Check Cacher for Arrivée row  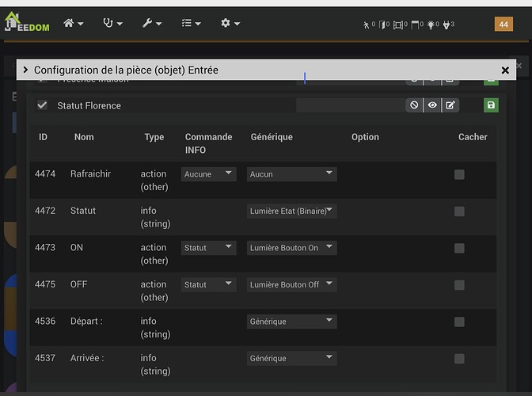point(459,359)
